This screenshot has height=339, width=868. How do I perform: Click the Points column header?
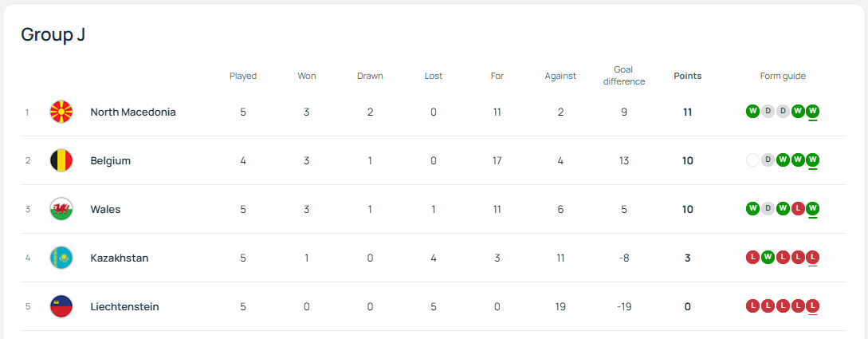(x=688, y=77)
